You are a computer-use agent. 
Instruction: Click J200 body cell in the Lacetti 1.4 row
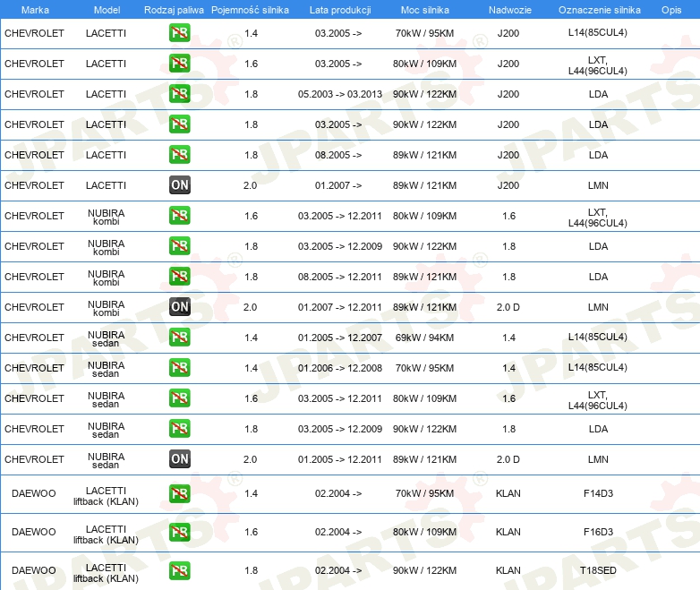(508, 33)
